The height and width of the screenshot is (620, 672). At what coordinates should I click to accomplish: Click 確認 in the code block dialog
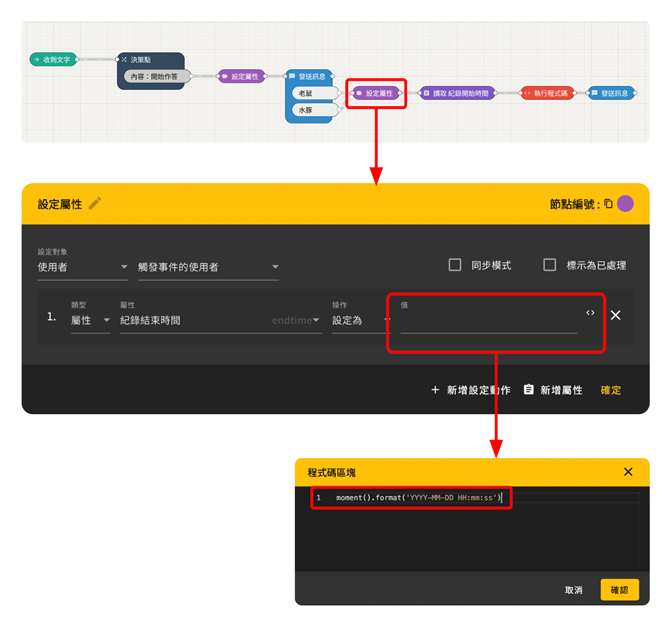(619, 590)
